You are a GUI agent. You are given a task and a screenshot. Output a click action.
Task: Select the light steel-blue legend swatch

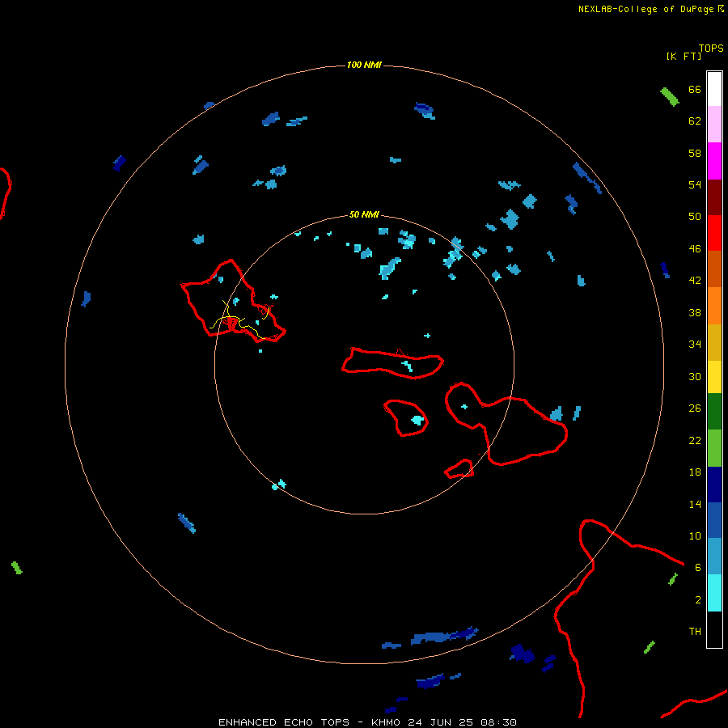click(714, 557)
